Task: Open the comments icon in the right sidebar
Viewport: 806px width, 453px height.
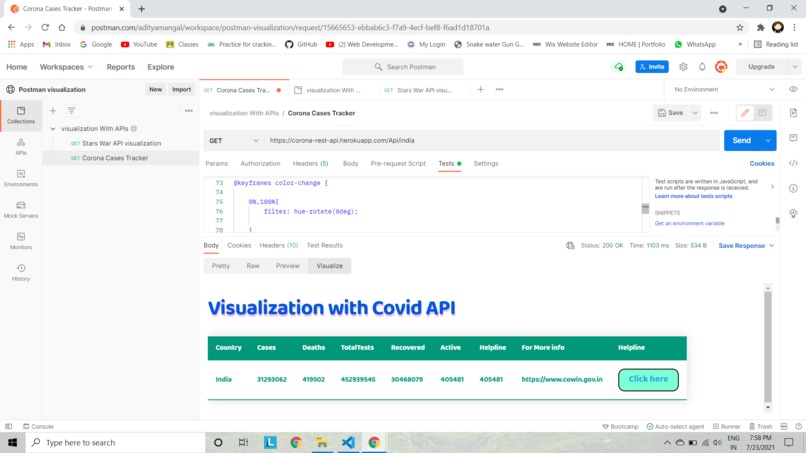Action: pos(793,138)
